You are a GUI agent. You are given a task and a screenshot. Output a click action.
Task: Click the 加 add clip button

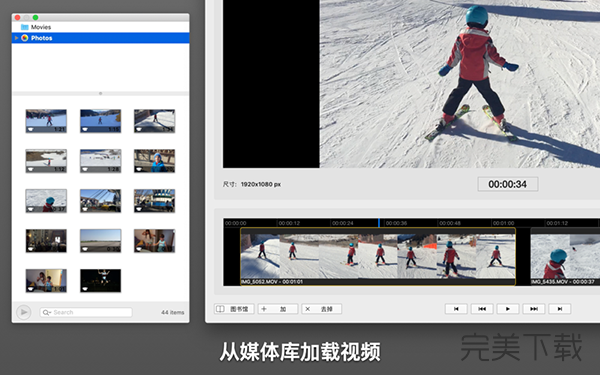pyautogui.click(x=278, y=309)
